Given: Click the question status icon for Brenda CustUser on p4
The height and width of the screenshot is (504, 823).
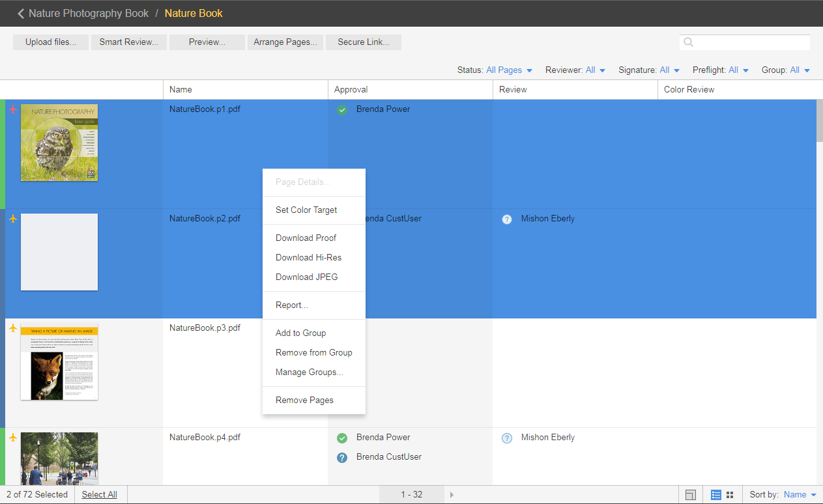Looking at the screenshot, I should click(x=342, y=458).
